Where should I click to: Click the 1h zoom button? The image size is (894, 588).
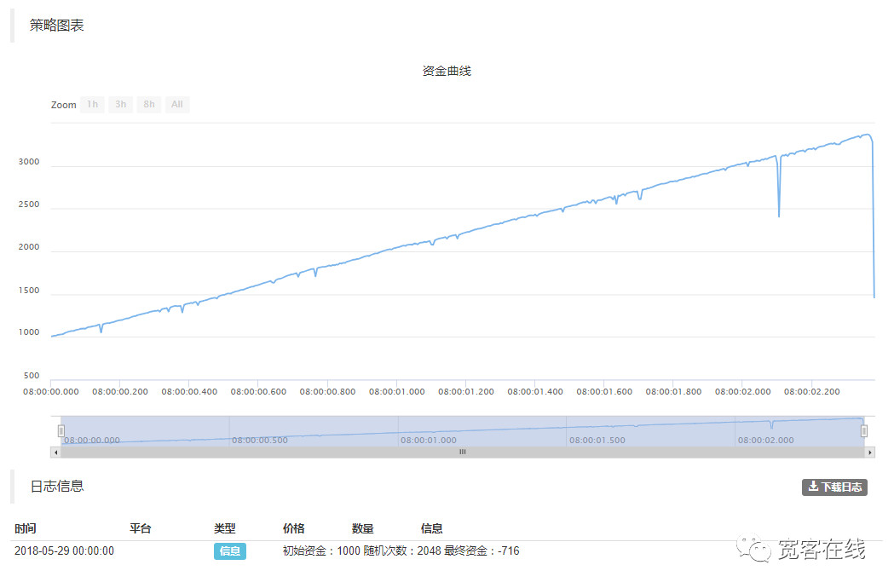pyautogui.click(x=92, y=105)
